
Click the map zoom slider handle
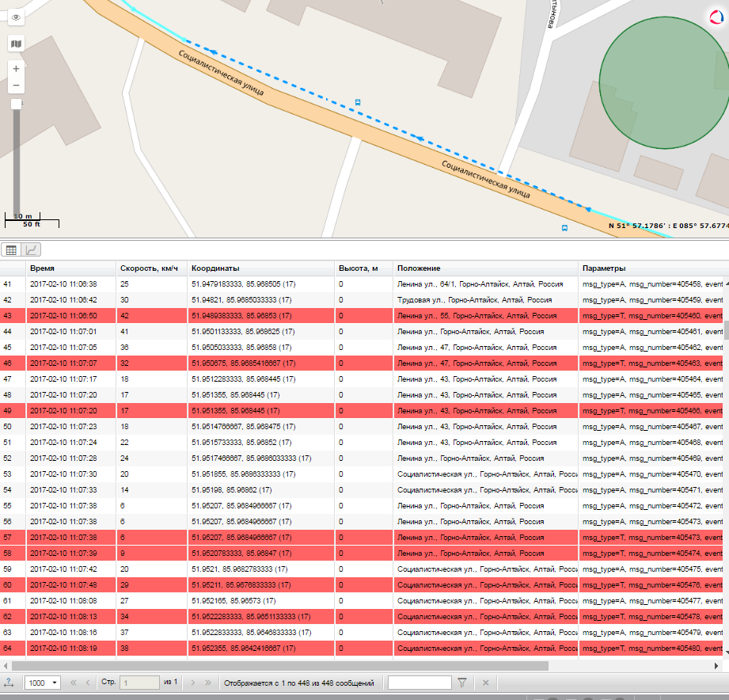(16, 105)
